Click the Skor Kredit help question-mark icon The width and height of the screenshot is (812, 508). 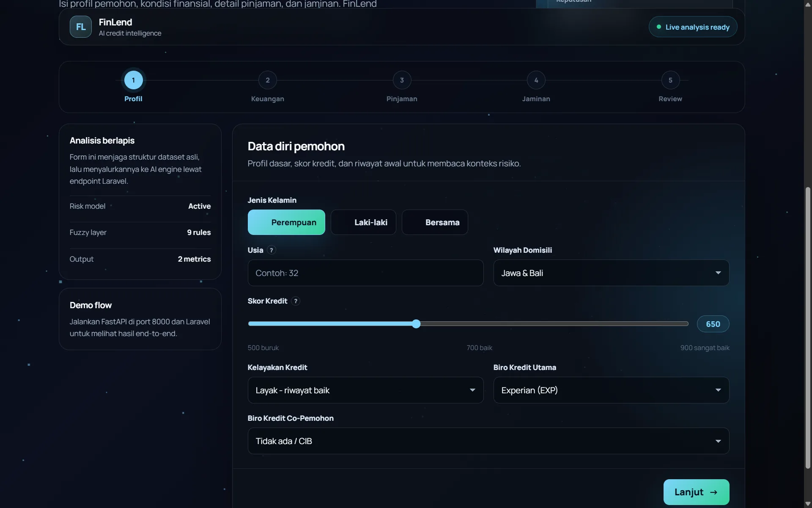coord(296,301)
